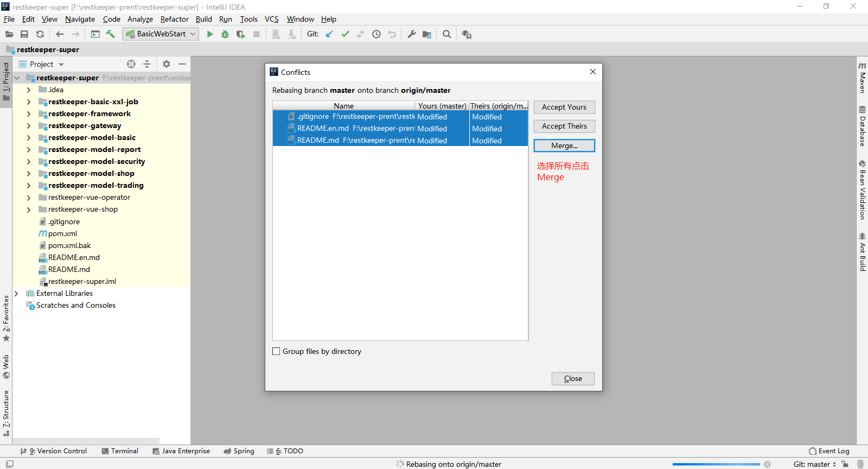Hide the Project panel with minus icon
The height and width of the screenshot is (469, 868).
[x=182, y=64]
